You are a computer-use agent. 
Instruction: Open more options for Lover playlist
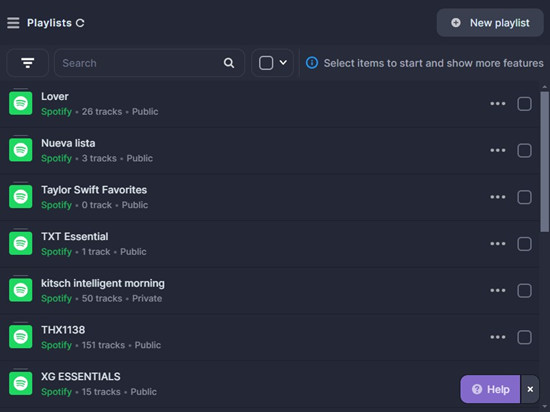pyautogui.click(x=498, y=103)
